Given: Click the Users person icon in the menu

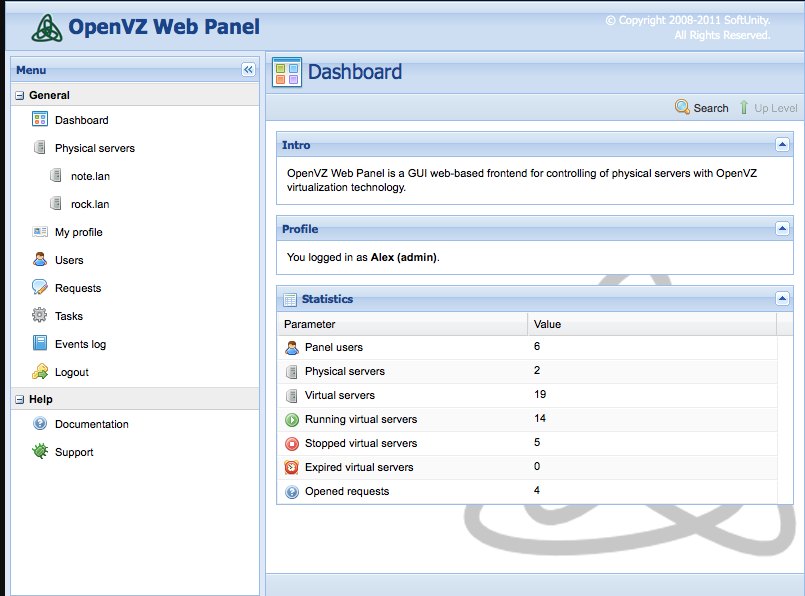Looking at the screenshot, I should click(40, 259).
